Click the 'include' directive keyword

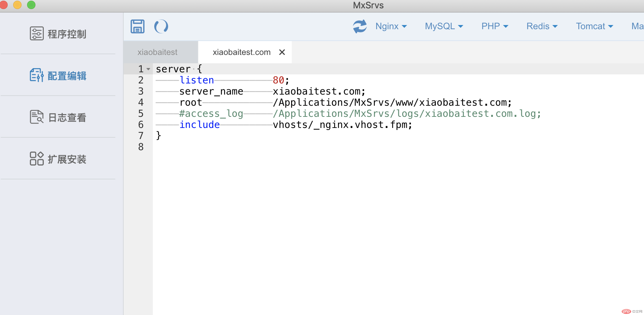point(199,124)
